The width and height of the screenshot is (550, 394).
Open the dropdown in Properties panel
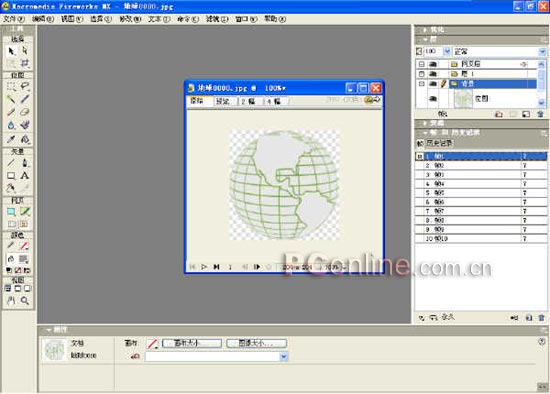click(284, 356)
